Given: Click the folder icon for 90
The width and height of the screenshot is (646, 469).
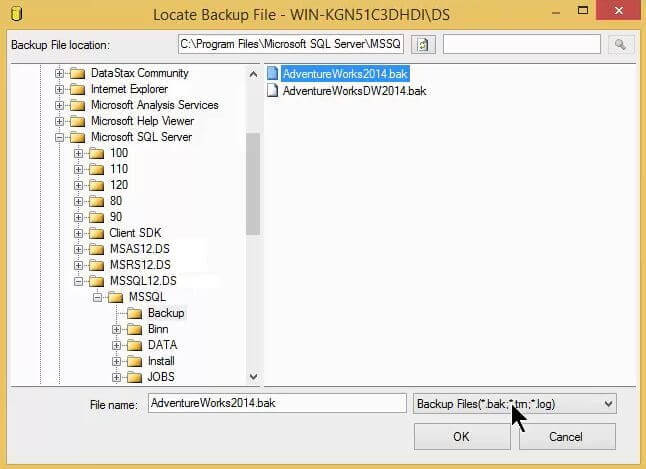Looking at the screenshot, I should (x=96, y=218).
